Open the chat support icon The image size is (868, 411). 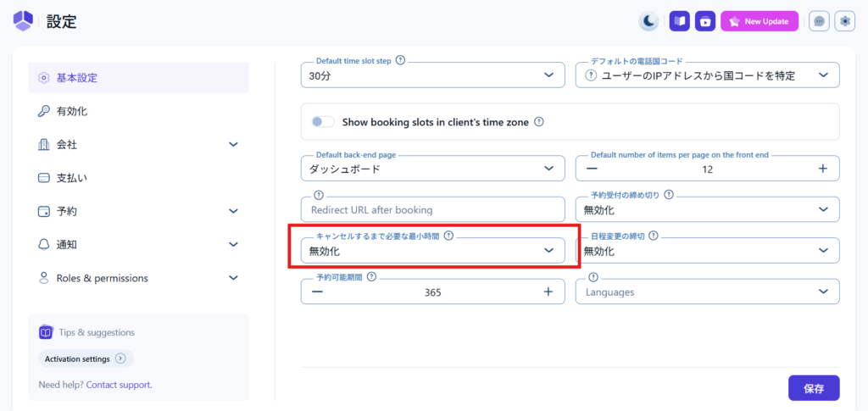coord(819,21)
